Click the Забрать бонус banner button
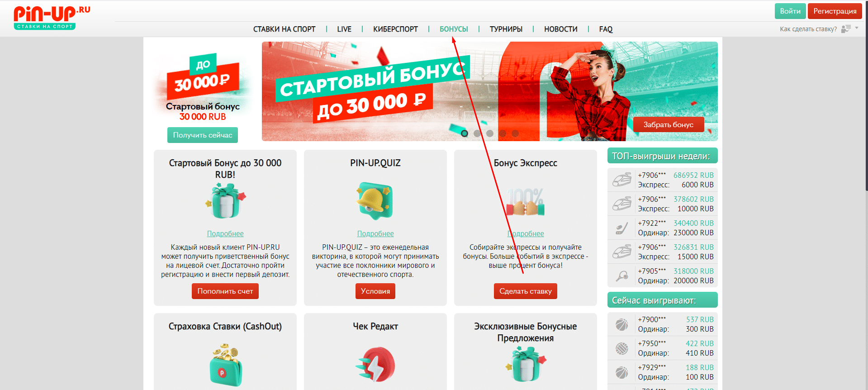The width and height of the screenshot is (868, 390). point(668,124)
